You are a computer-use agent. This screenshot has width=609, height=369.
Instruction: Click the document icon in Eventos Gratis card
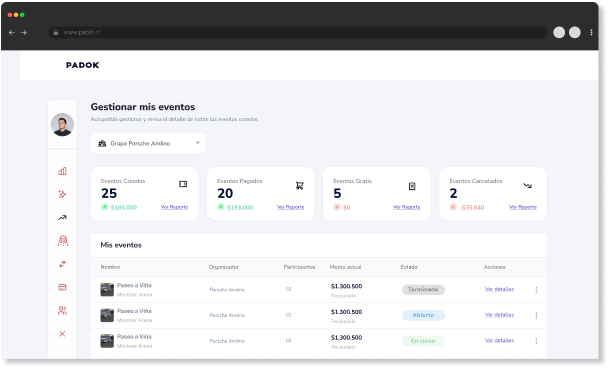tap(412, 186)
